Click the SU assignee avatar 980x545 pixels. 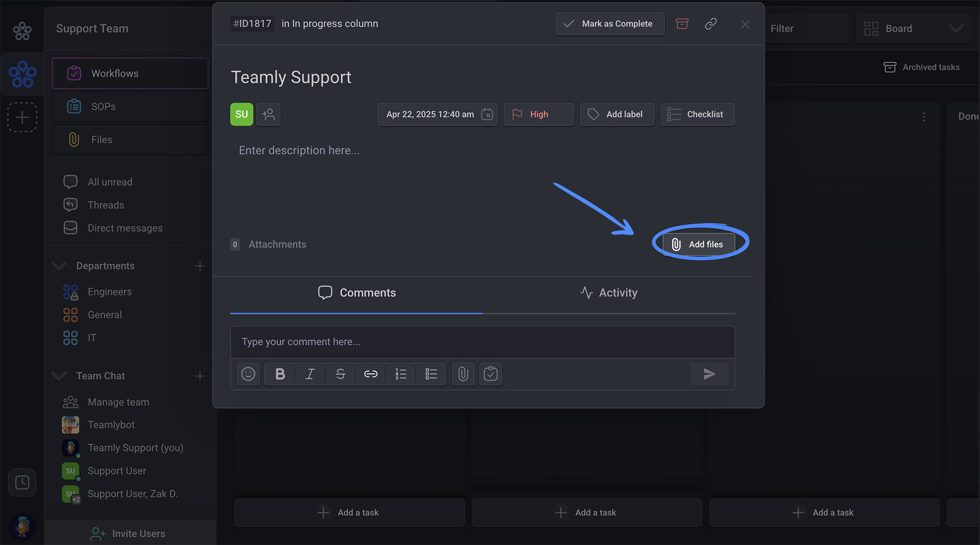tap(241, 114)
